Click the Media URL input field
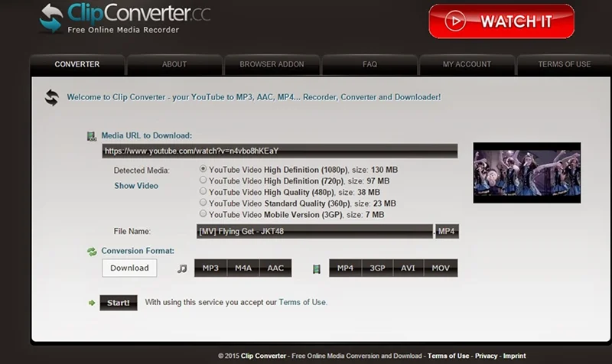The height and width of the screenshot is (364, 612). [x=280, y=151]
